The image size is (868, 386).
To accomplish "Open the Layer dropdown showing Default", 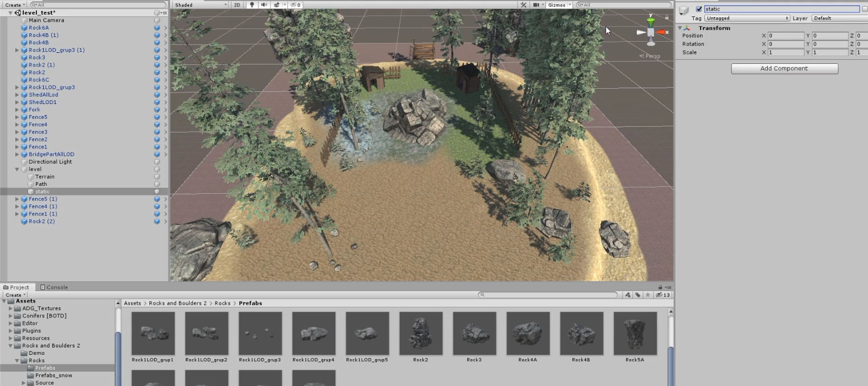I will coord(839,18).
